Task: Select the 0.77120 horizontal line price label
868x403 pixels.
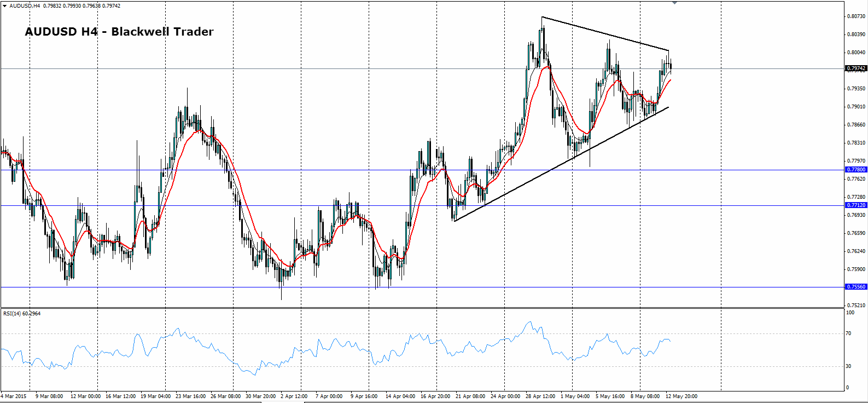Action: tap(856, 205)
